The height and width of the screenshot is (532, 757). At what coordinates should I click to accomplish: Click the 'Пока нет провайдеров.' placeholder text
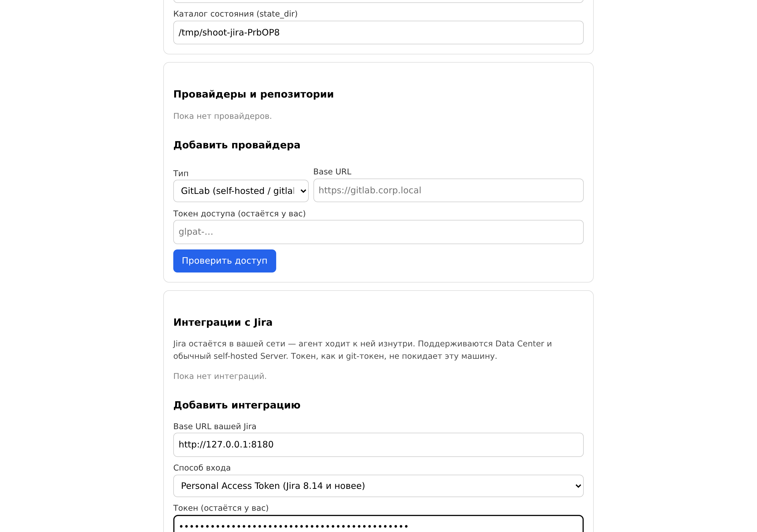coord(223,116)
